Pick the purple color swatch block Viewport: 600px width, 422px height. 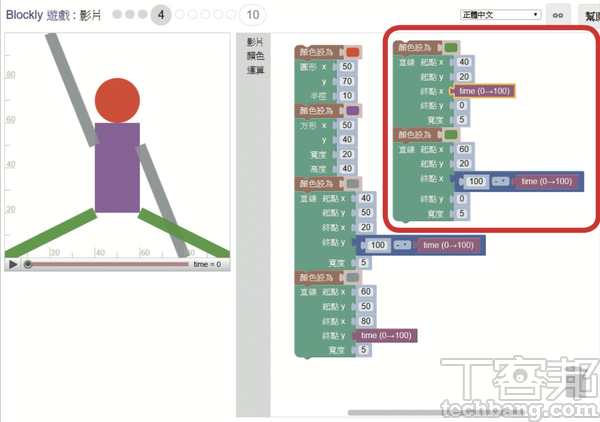pyautogui.click(x=352, y=111)
